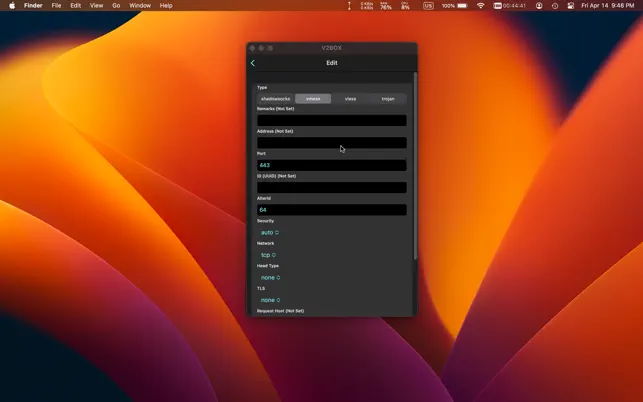Click the clock-shaped menu bar icon
The width and height of the screenshot is (643, 402).
(x=555, y=6)
